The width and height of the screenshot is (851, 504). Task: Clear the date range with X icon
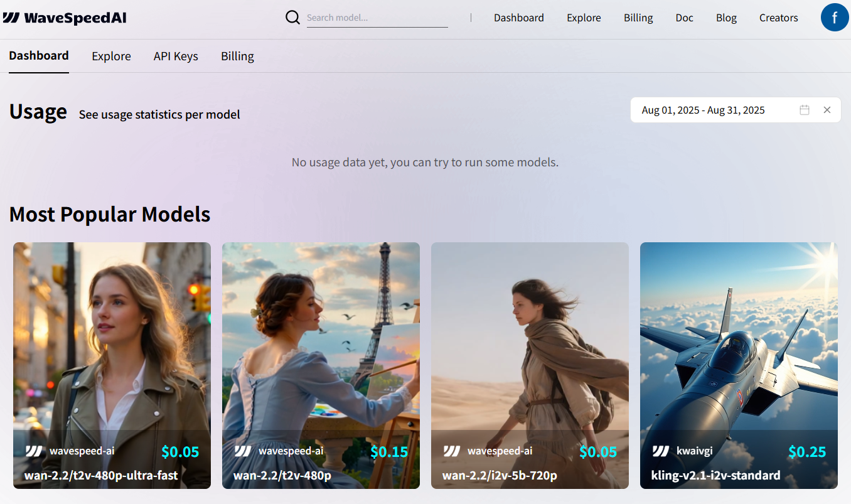click(827, 110)
